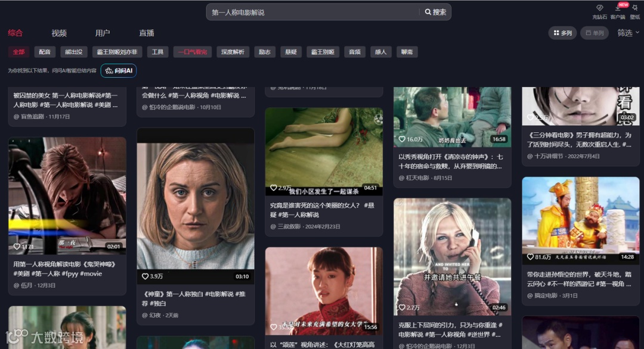Open title 《三分钟看电影》男子拥有超能力

[579, 140]
